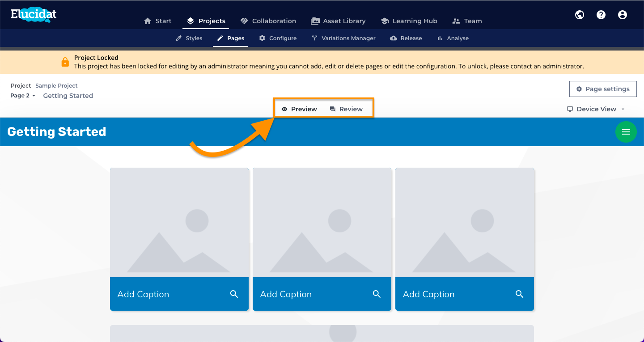Open the Team tab
The width and height of the screenshot is (644, 342).
click(467, 21)
